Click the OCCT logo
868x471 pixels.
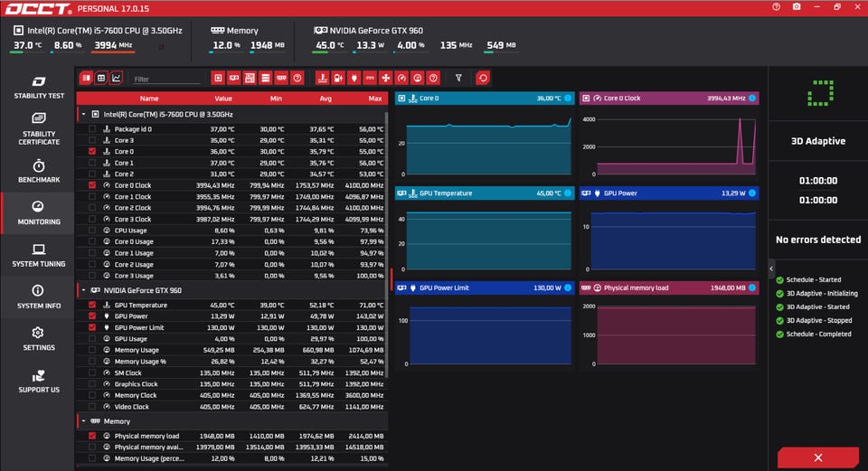click(x=38, y=9)
